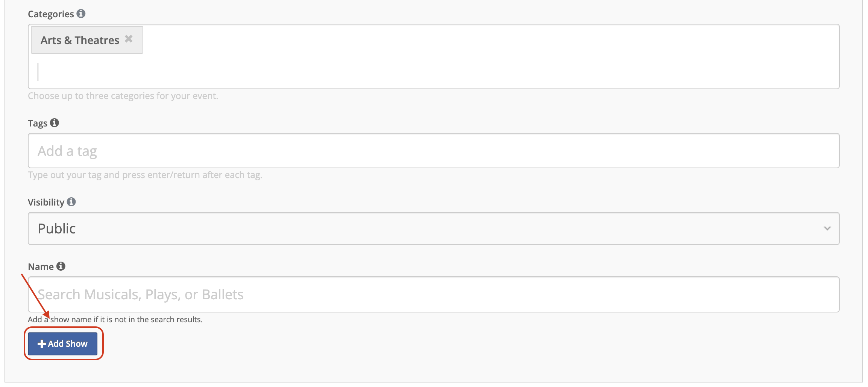868x387 pixels.
Task: Click the Tags field label
Action: (x=38, y=123)
